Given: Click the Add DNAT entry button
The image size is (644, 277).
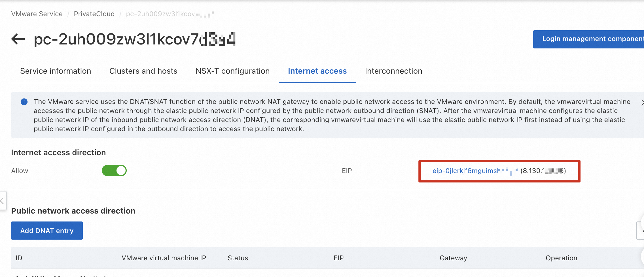Looking at the screenshot, I should click(x=47, y=231).
